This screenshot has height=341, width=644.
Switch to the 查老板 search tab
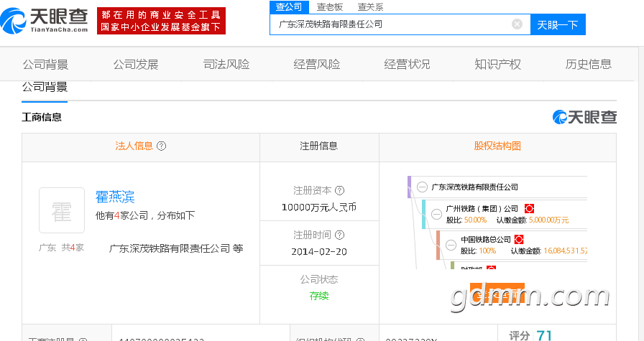click(330, 7)
